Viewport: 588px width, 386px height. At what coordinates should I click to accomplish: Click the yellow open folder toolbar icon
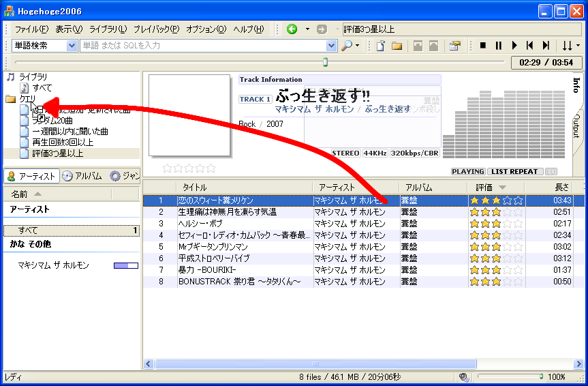397,46
